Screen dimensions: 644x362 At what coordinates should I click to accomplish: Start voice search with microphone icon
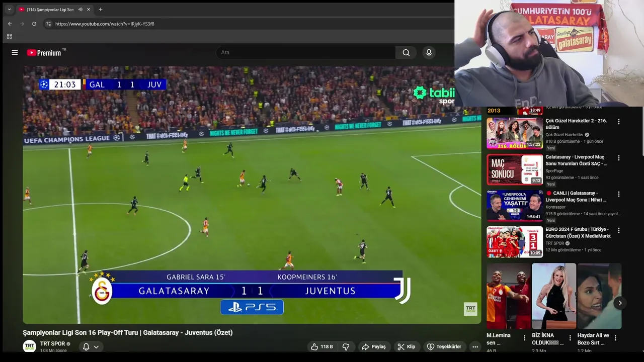[x=429, y=53]
